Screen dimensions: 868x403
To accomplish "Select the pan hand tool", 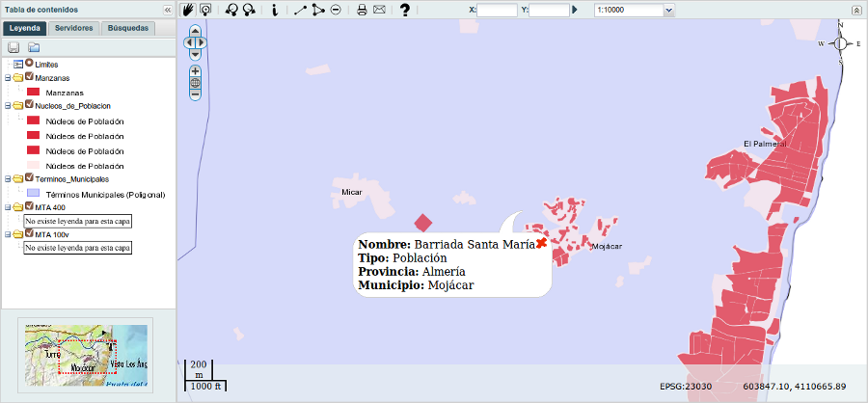I will pyautogui.click(x=188, y=10).
